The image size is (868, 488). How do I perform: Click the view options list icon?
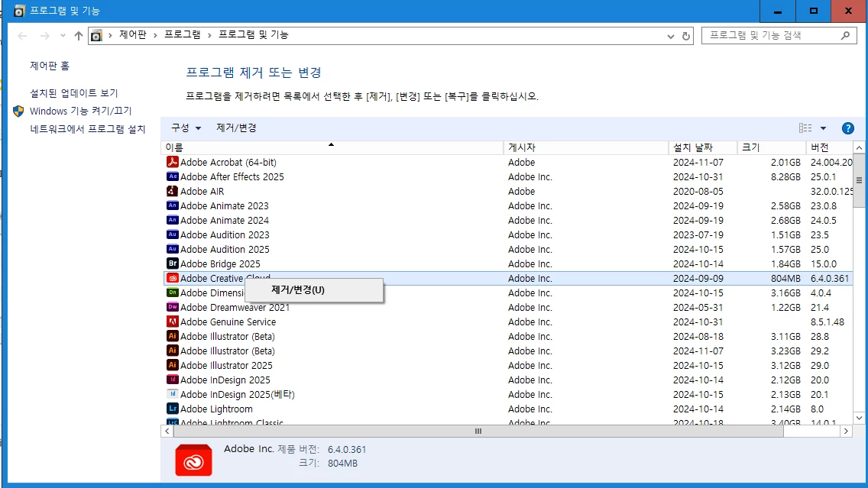[x=805, y=128]
